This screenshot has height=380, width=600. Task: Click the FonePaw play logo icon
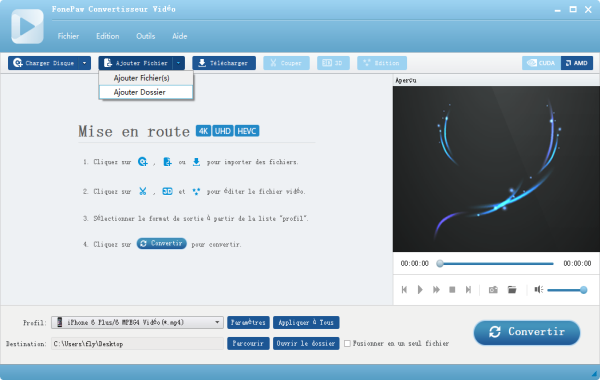click(x=27, y=26)
